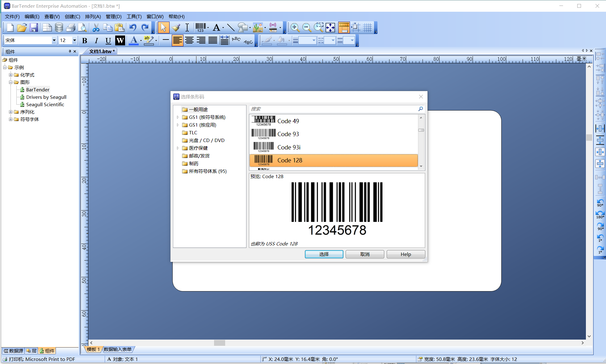Toggle italic formatting button
Image resolution: width=606 pixels, height=364 pixels.
[x=96, y=40]
